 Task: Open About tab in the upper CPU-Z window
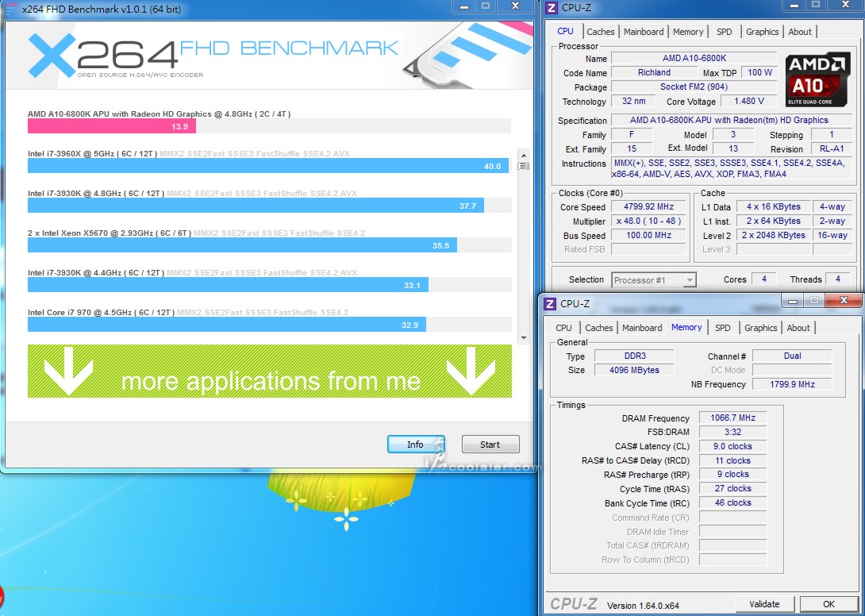[x=800, y=32]
